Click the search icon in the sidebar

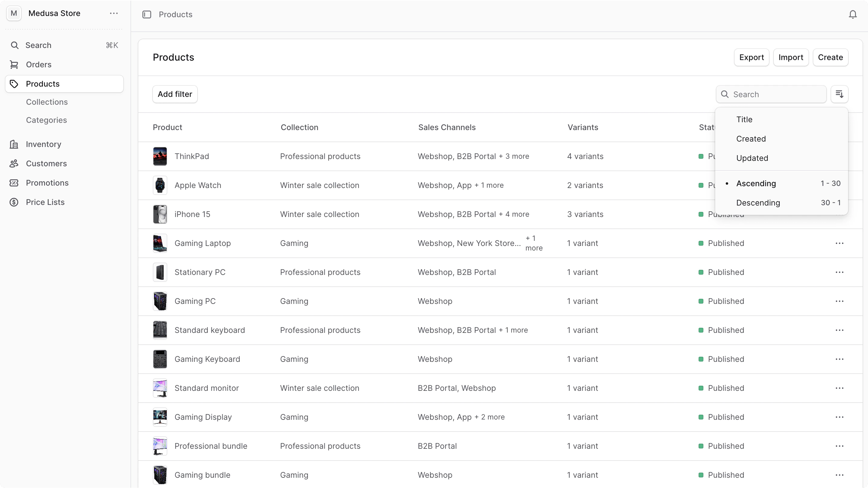(15, 45)
